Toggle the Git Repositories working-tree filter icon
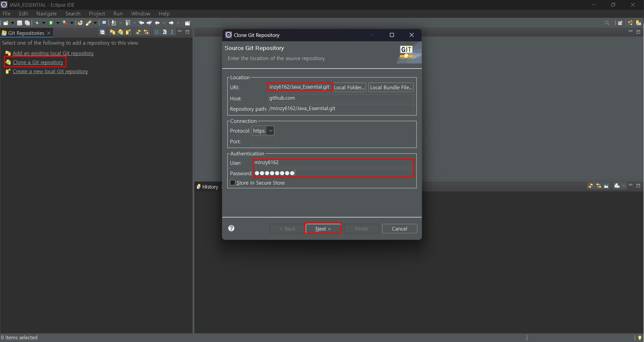The height and width of the screenshot is (342, 644). click(164, 32)
